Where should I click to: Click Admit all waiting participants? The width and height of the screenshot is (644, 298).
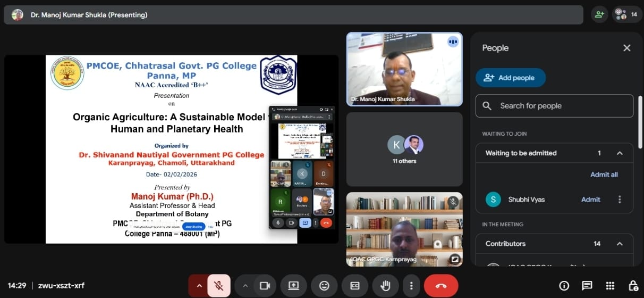pos(604,175)
